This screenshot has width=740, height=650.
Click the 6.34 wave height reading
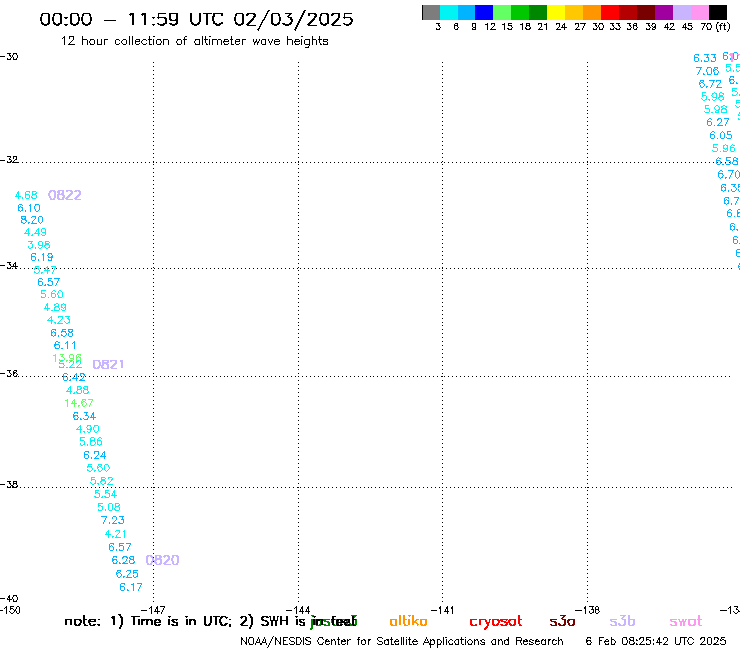click(84, 416)
